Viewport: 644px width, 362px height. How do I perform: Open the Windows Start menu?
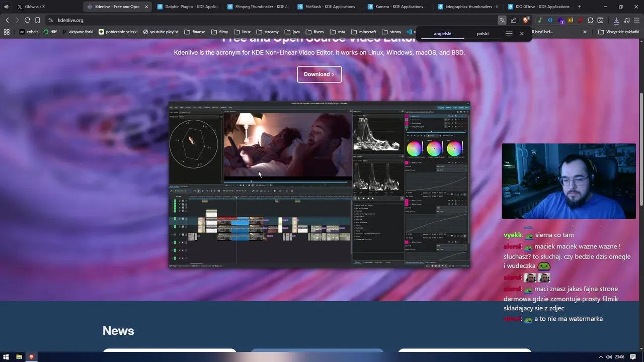(x=6, y=357)
